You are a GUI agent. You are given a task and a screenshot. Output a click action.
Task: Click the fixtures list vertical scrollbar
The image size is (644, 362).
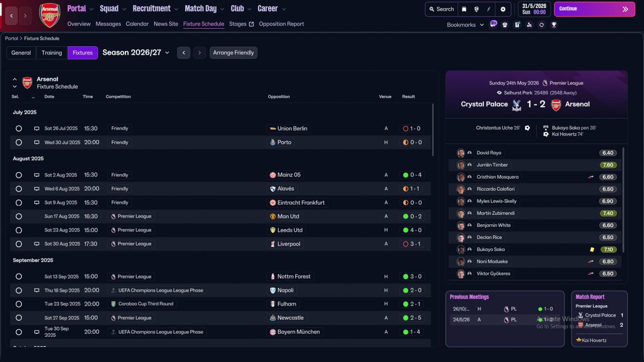coord(432,130)
